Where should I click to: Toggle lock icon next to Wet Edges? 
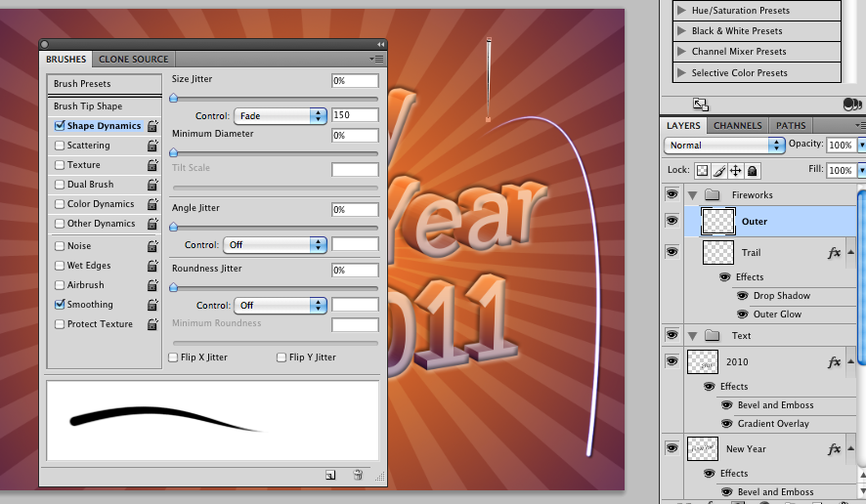(152, 266)
